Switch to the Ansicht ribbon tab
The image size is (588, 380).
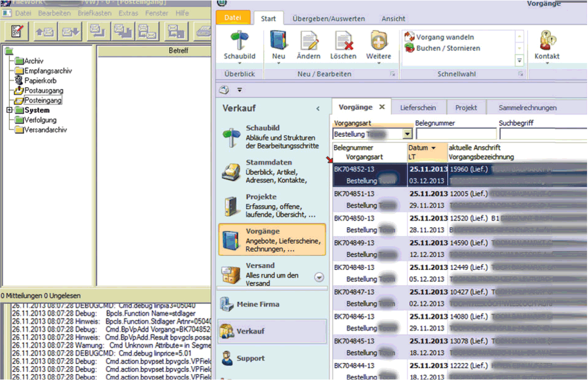coord(393,19)
